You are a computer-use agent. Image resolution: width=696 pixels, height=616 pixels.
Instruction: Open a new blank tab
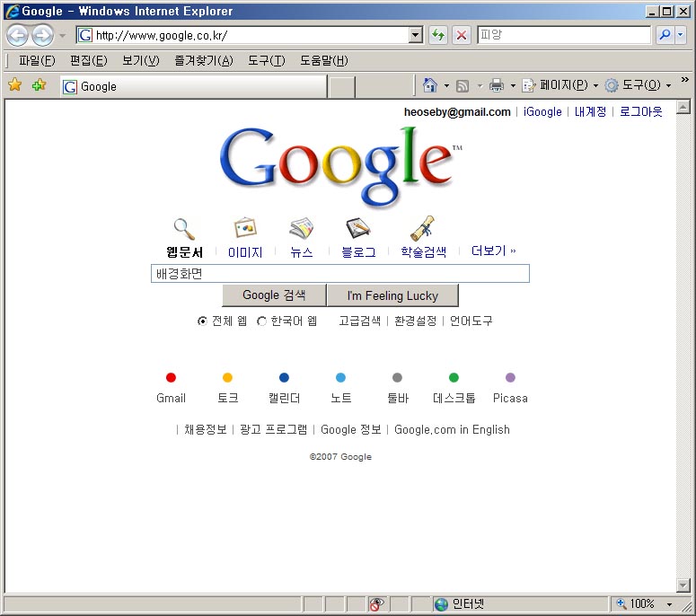pos(341,87)
